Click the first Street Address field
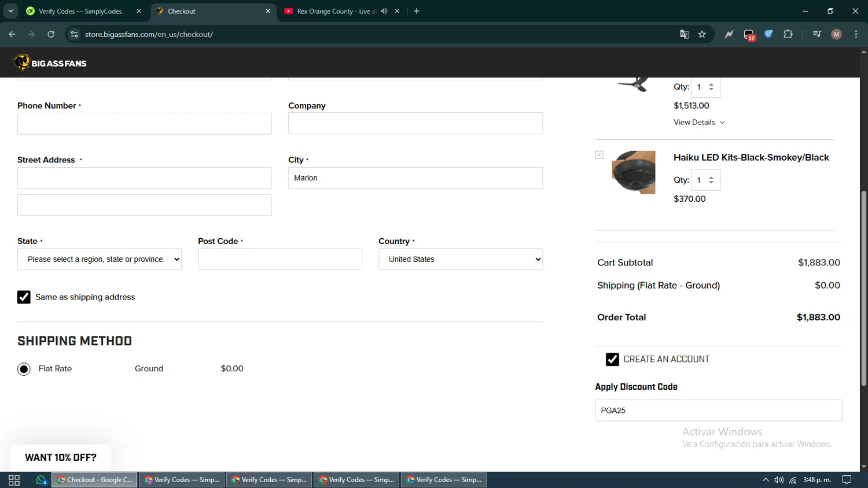 [145, 178]
